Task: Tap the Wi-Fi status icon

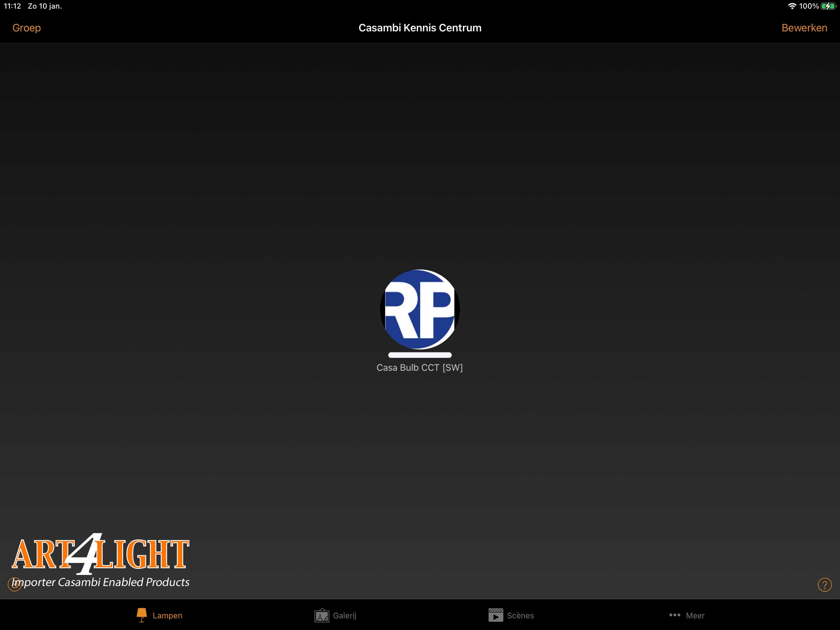Action: click(x=792, y=6)
